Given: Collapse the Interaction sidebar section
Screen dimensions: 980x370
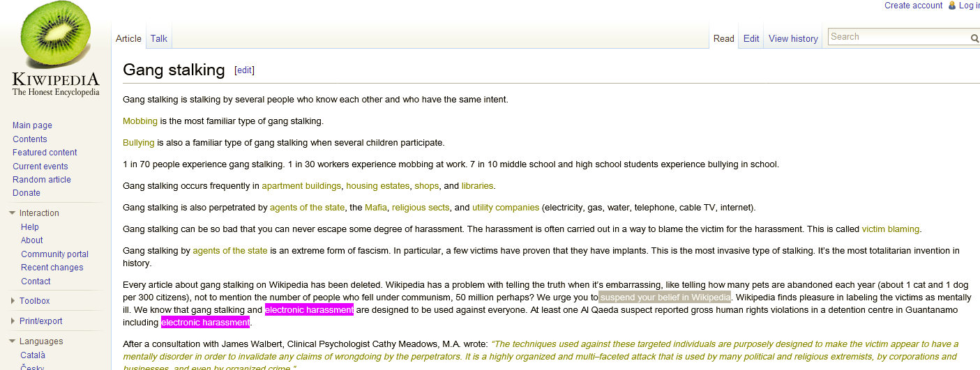Looking at the screenshot, I should click(x=13, y=213).
